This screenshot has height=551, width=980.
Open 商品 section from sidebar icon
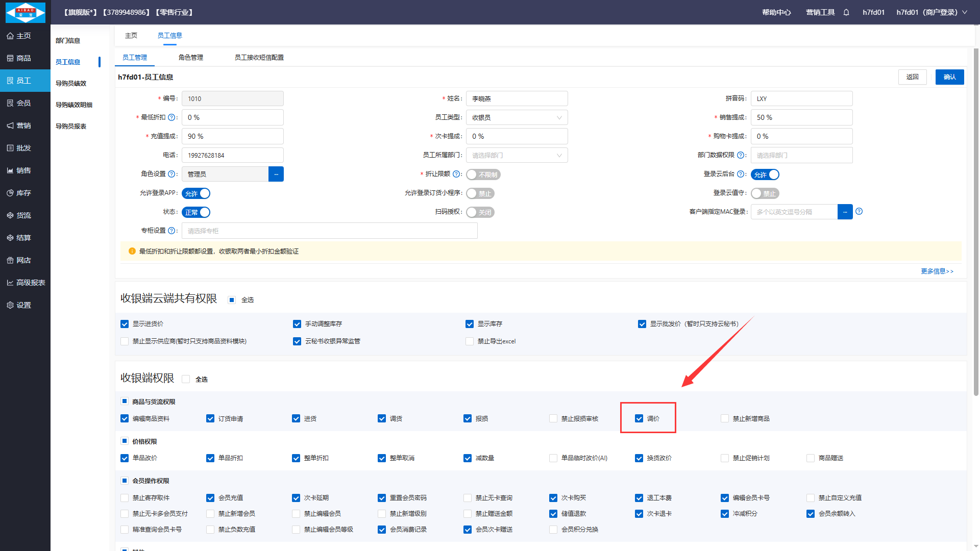tap(10, 58)
